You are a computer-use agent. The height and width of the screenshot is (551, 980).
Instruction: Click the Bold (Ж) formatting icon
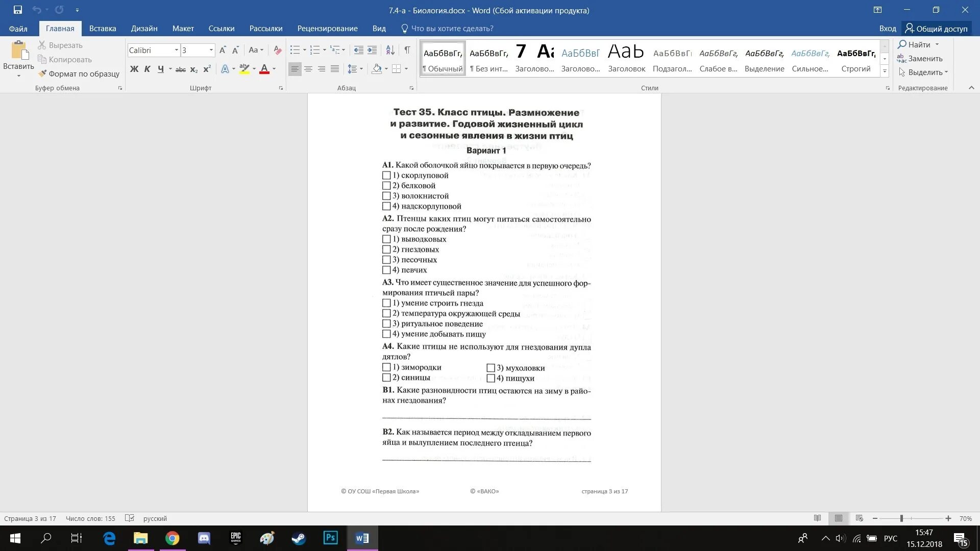tap(134, 69)
